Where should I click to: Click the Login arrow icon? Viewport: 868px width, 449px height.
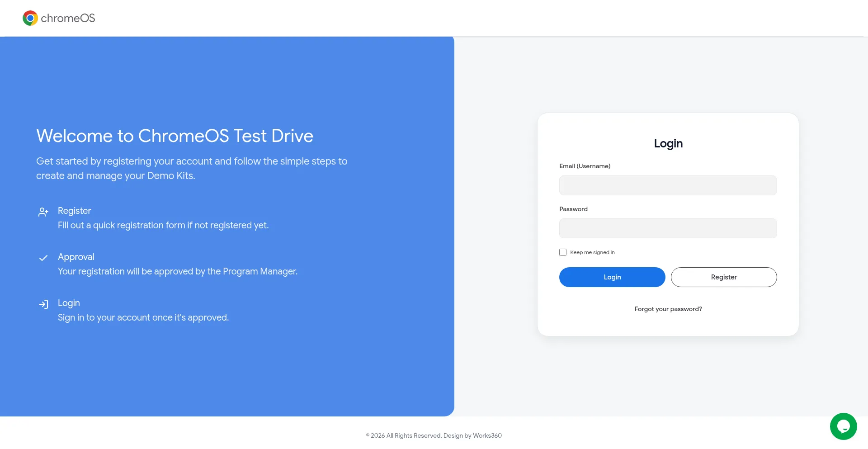(x=43, y=304)
